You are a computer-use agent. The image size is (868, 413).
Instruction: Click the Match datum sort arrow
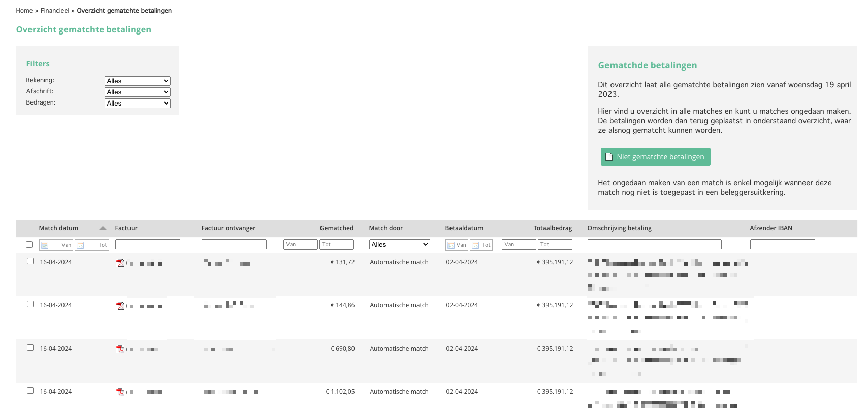coord(103,228)
